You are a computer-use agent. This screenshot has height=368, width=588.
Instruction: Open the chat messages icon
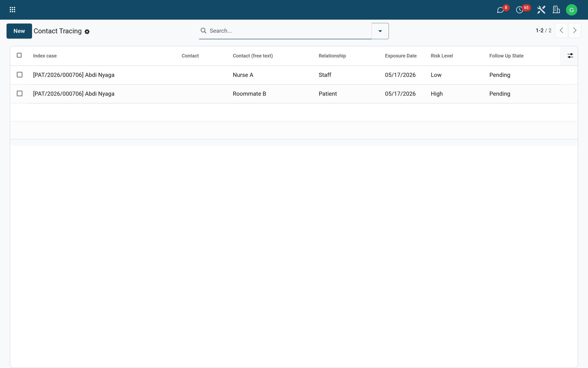pyautogui.click(x=500, y=10)
